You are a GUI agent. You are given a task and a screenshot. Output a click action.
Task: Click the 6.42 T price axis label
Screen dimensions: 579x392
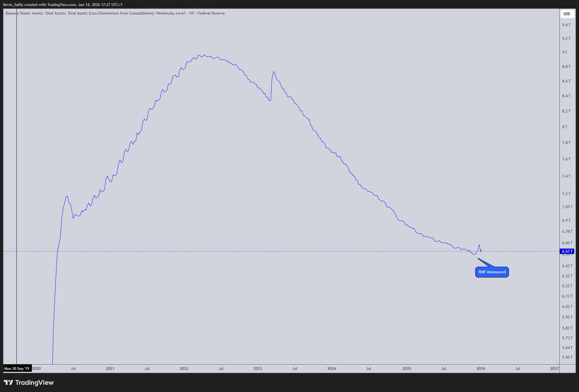pos(567,266)
